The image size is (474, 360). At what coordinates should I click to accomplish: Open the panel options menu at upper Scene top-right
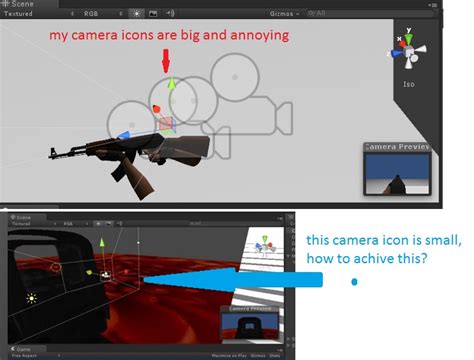point(433,5)
